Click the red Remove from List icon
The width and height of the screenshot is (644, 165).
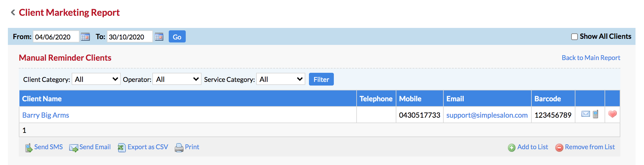tap(559, 148)
